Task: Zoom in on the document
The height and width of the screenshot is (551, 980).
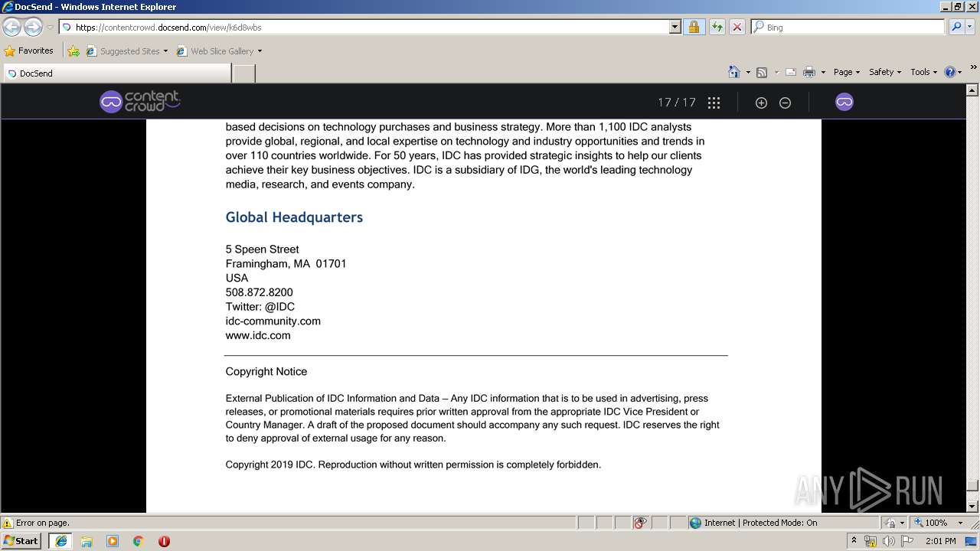Action: pos(761,103)
